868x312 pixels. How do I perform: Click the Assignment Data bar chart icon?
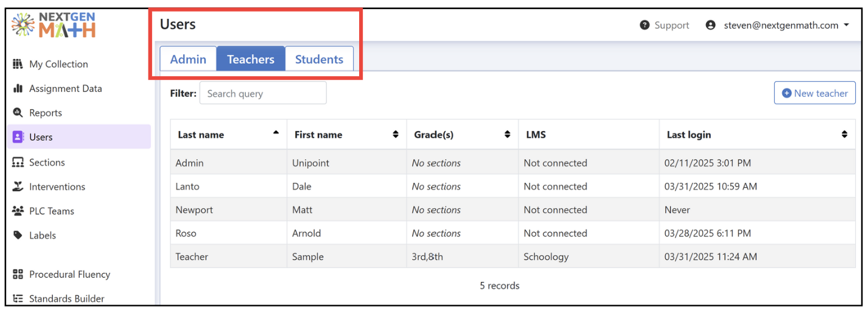pyautogui.click(x=18, y=88)
